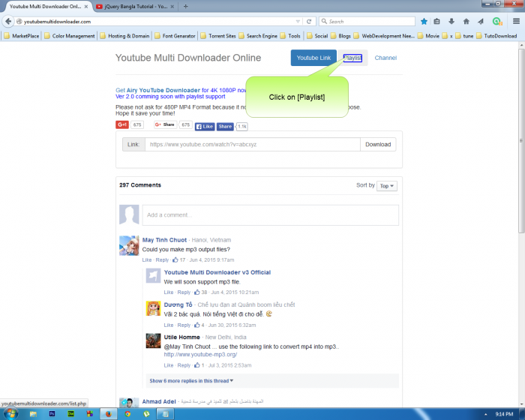Image resolution: width=525 pixels, height=420 pixels.
Task: Open the Search Engine bookmarks folder
Action: point(258,36)
